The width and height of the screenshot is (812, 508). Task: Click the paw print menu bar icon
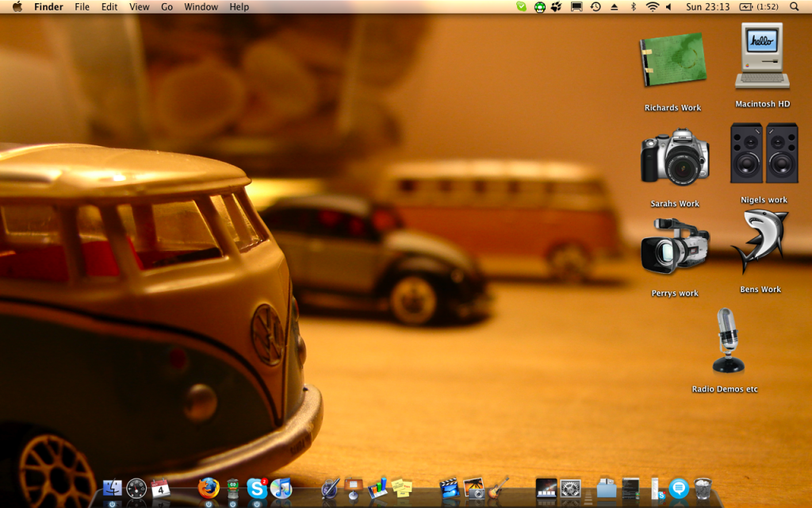tap(556, 6)
